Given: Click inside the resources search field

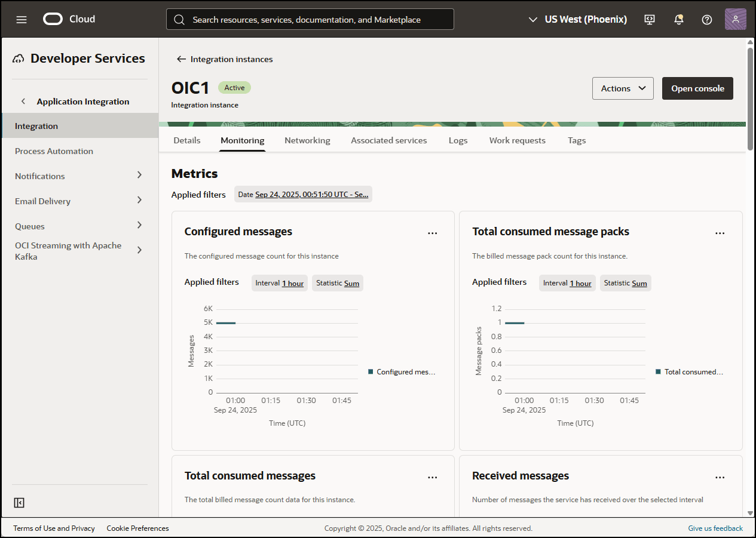Looking at the screenshot, I should (x=310, y=19).
